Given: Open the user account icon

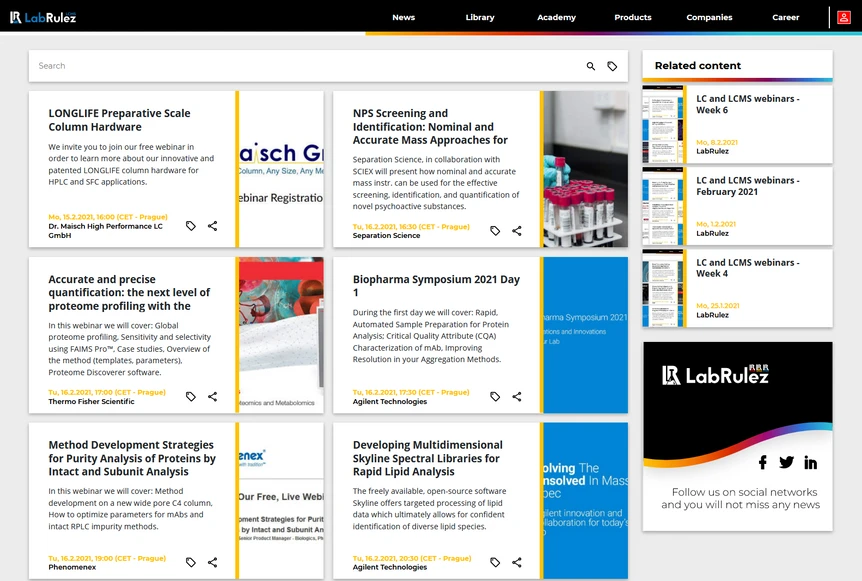Looking at the screenshot, I should pos(843,17).
